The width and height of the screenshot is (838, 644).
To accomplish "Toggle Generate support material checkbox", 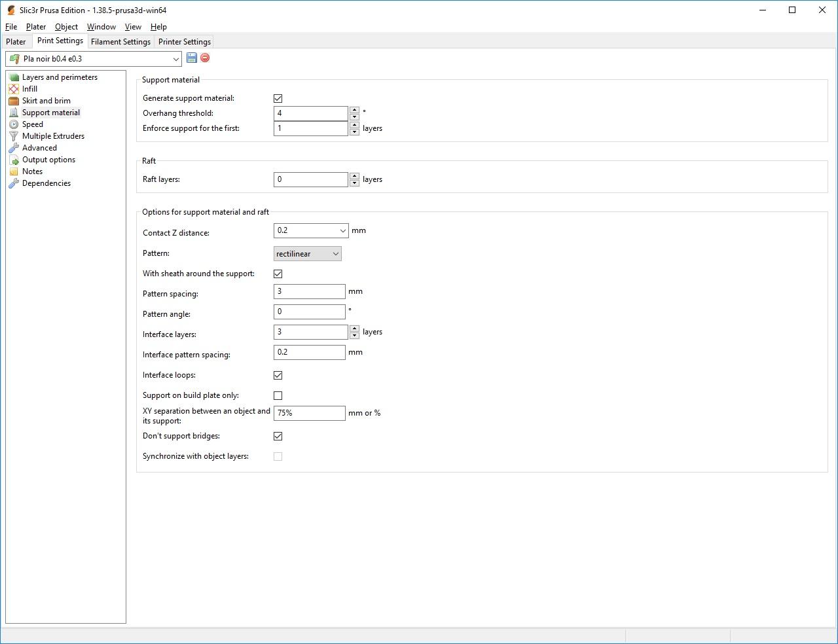I will coord(278,98).
